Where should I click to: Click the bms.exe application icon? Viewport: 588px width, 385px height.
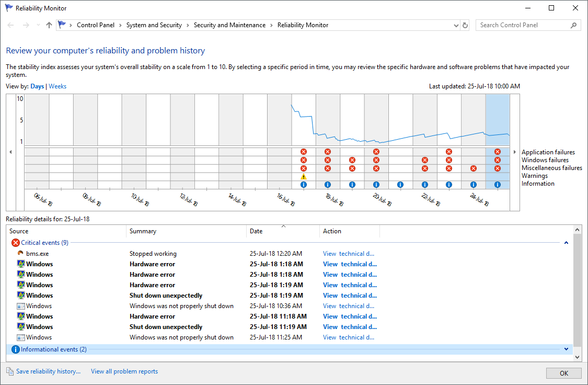[x=20, y=253]
